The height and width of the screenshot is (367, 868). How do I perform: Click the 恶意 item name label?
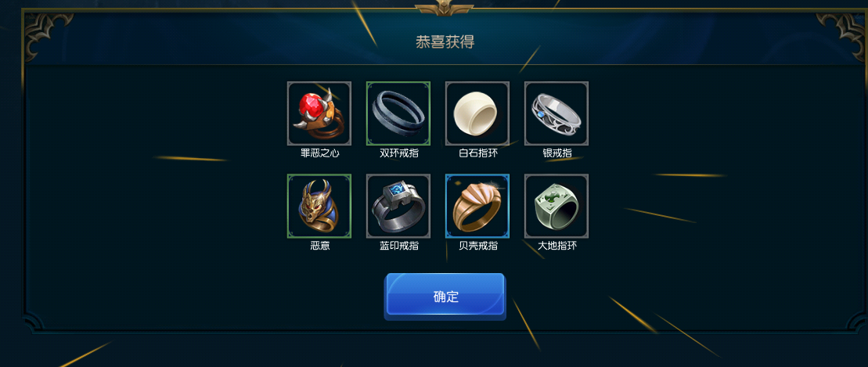pyautogui.click(x=319, y=246)
